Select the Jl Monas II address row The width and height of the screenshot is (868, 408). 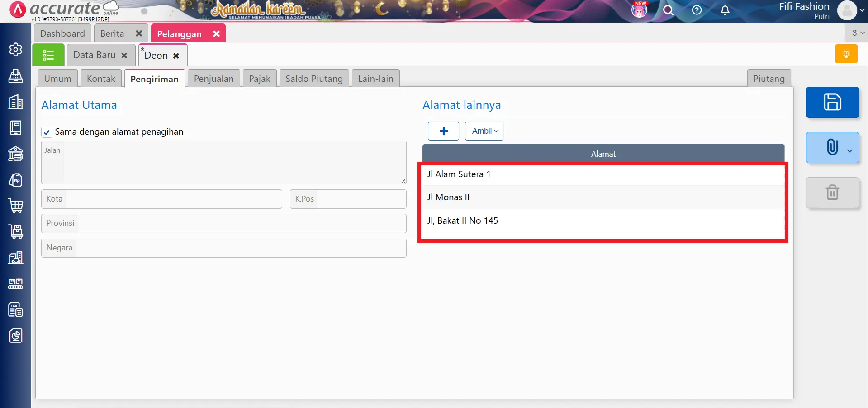pos(602,197)
